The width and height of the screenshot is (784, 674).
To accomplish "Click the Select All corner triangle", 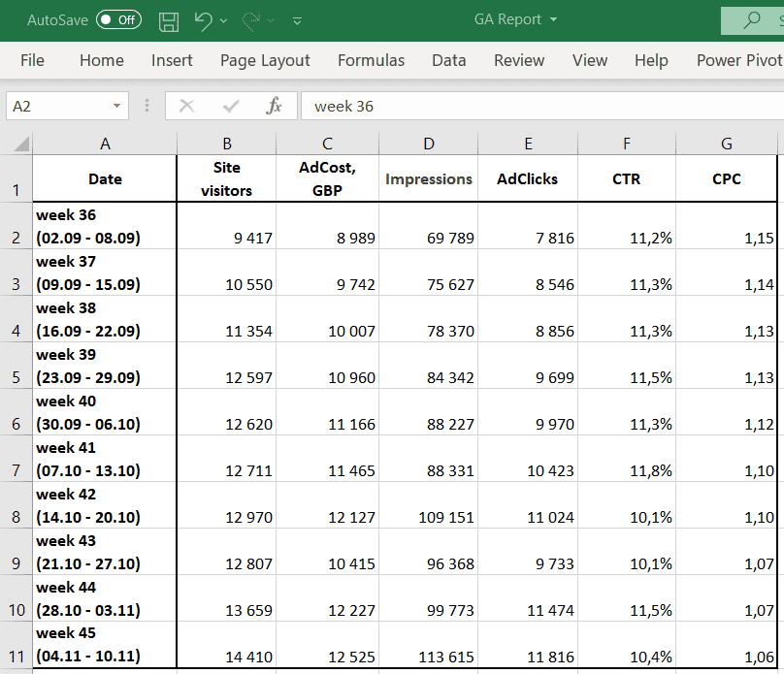I will click(x=20, y=144).
